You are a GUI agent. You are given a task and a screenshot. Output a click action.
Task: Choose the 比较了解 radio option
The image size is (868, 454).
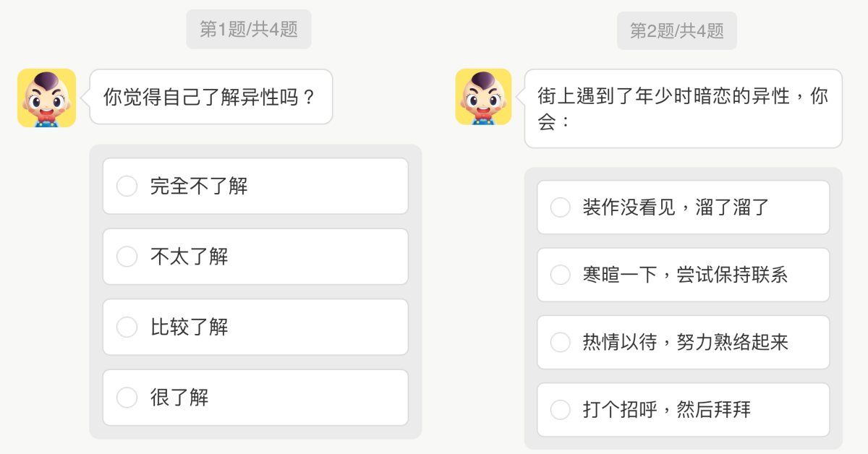click(x=127, y=327)
